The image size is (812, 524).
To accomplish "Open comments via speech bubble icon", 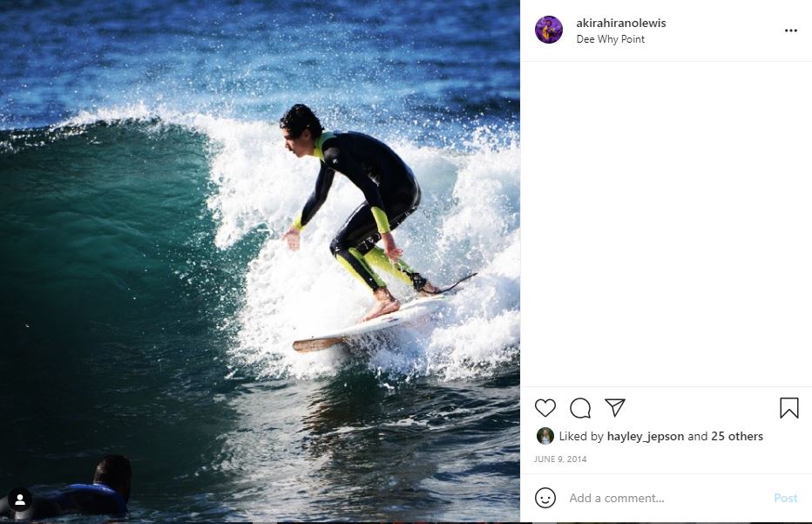I will pyautogui.click(x=580, y=408).
